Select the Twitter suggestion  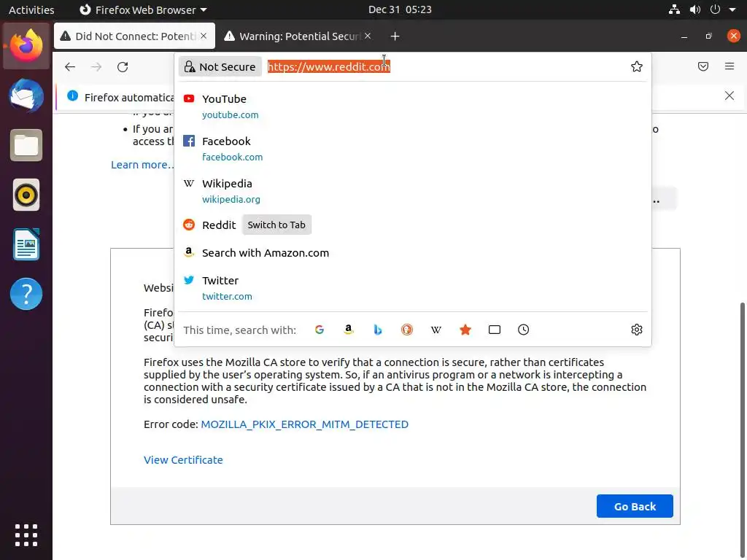413,288
